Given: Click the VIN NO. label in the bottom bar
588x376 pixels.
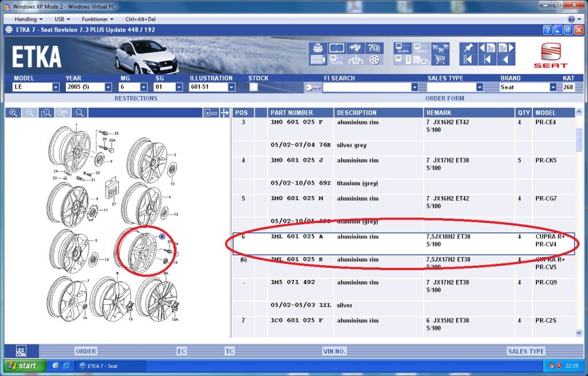Looking at the screenshot, I should (334, 351).
